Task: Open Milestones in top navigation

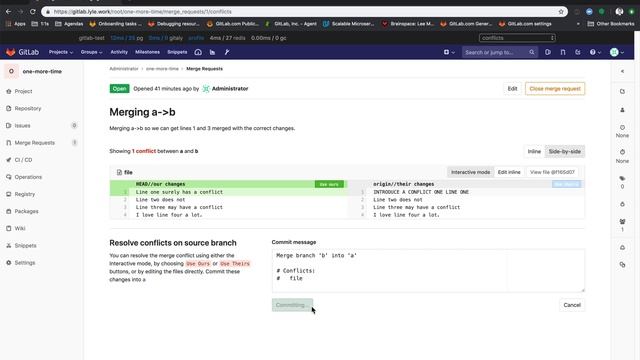Action: click(x=147, y=52)
